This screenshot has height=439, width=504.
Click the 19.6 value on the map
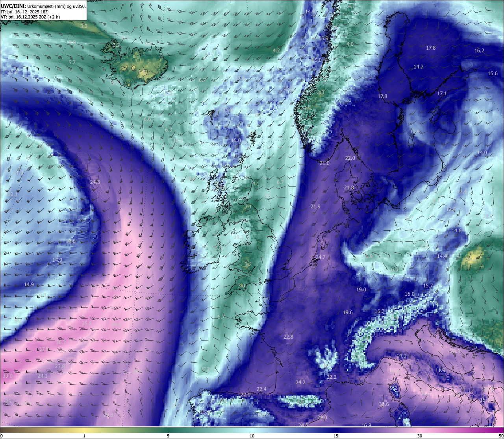pos(348,312)
